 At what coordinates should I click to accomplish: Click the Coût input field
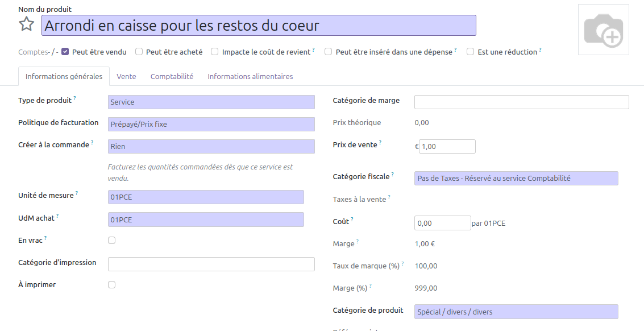click(x=442, y=223)
